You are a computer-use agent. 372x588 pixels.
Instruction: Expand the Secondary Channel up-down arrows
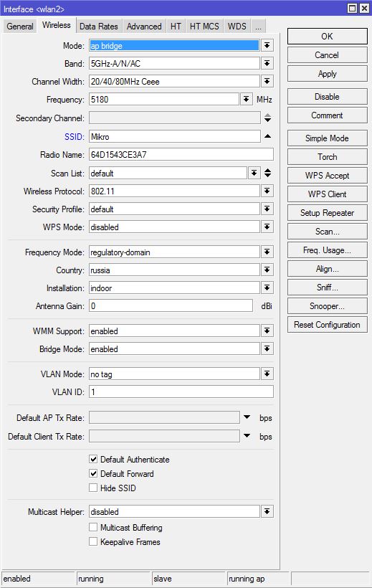tap(267, 118)
